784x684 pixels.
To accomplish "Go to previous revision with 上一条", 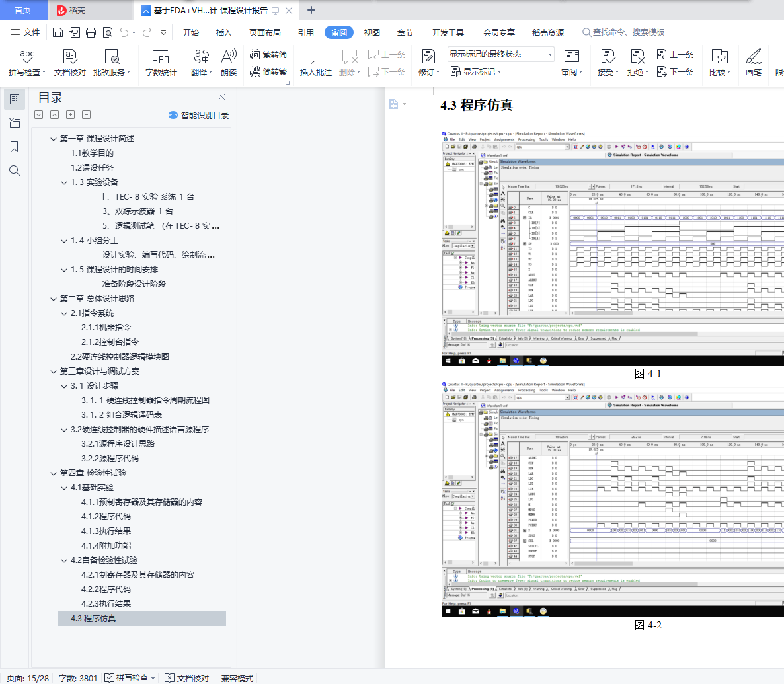I will [x=676, y=54].
